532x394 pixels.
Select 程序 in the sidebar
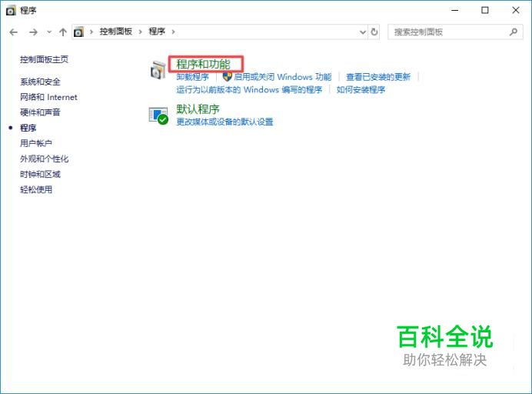[x=28, y=128]
